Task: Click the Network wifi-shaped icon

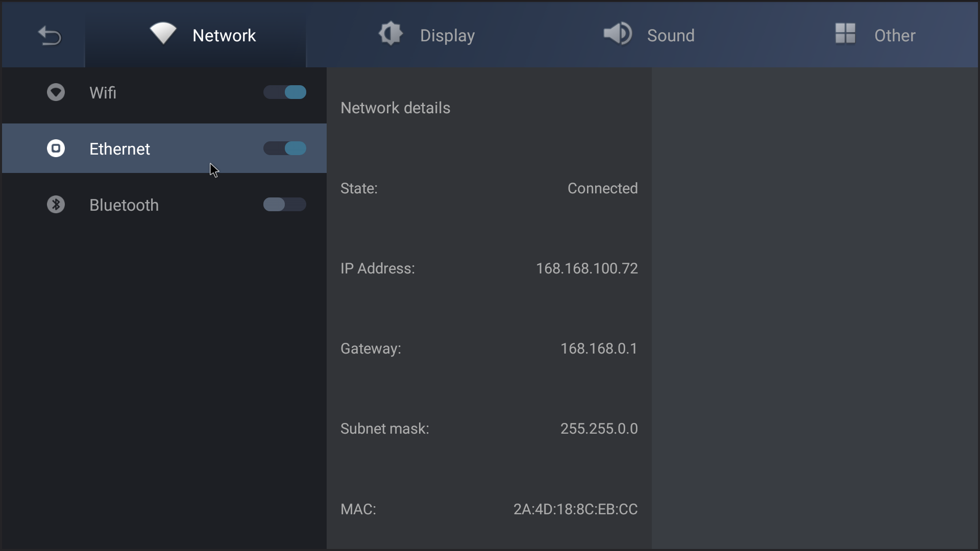Action: pos(163,34)
